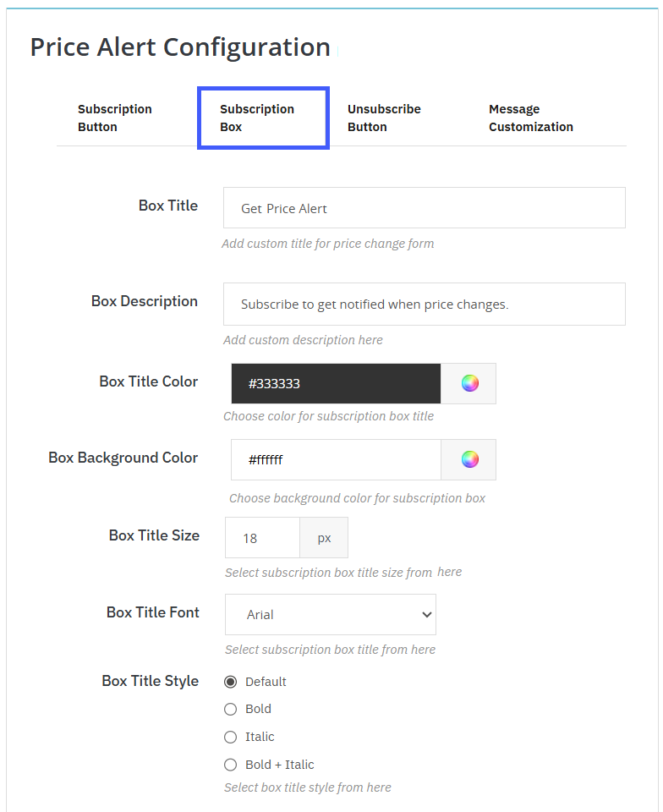Viewport: 663px width, 812px height.
Task: Select the Default box title style
Action: 230,682
